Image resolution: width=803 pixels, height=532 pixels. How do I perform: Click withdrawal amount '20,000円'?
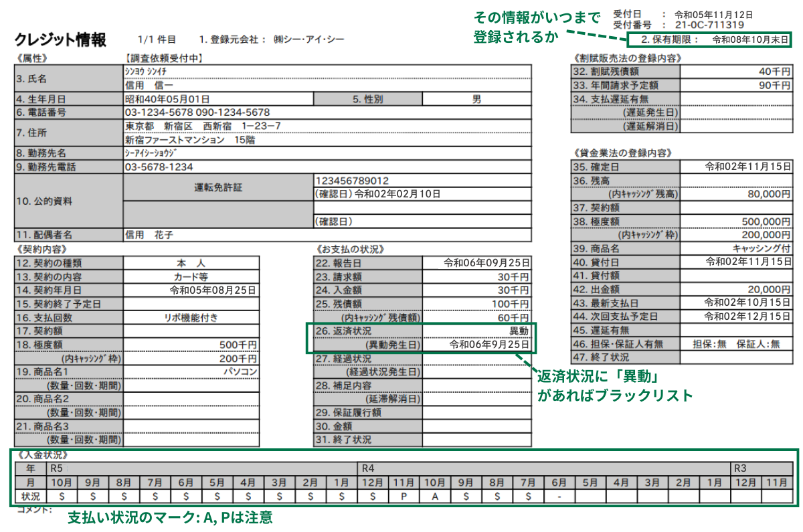pyautogui.click(x=769, y=289)
